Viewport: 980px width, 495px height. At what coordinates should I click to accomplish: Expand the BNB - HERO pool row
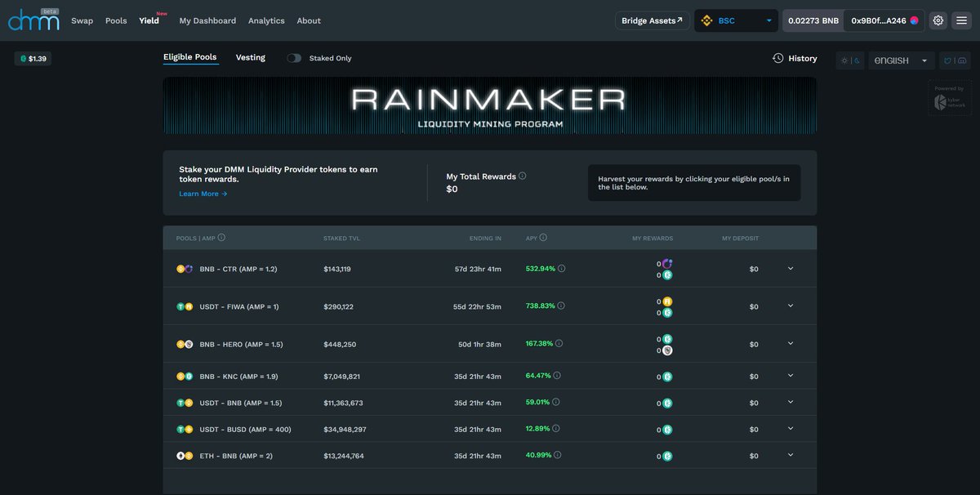click(790, 343)
